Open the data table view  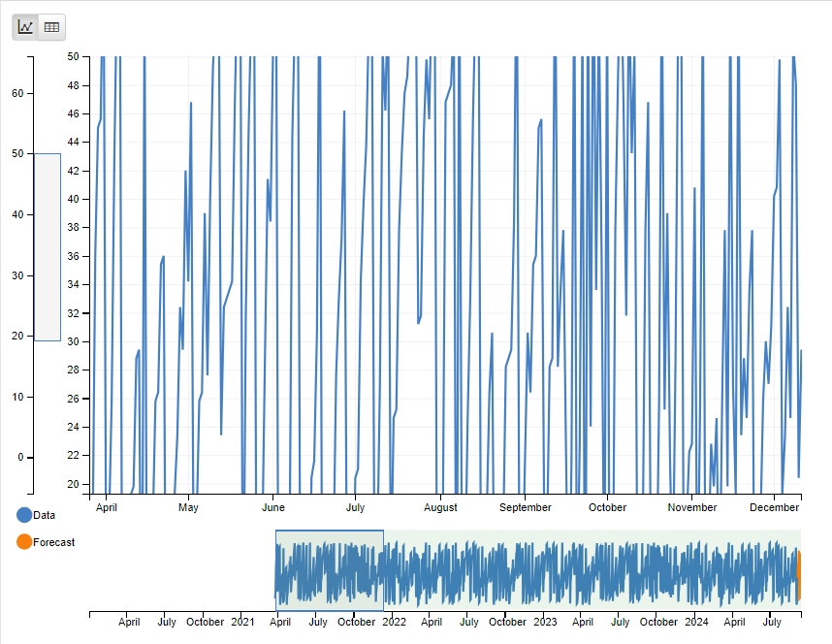[x=51, y=27]
